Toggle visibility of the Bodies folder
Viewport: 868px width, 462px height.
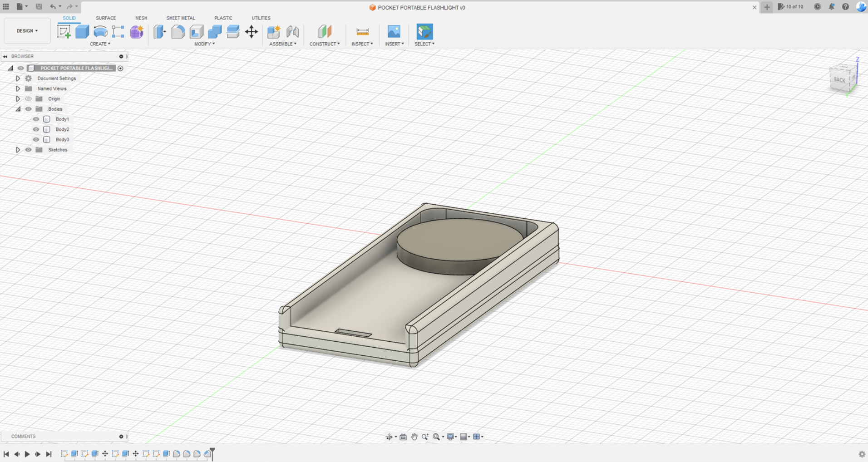tap(28, 109)
